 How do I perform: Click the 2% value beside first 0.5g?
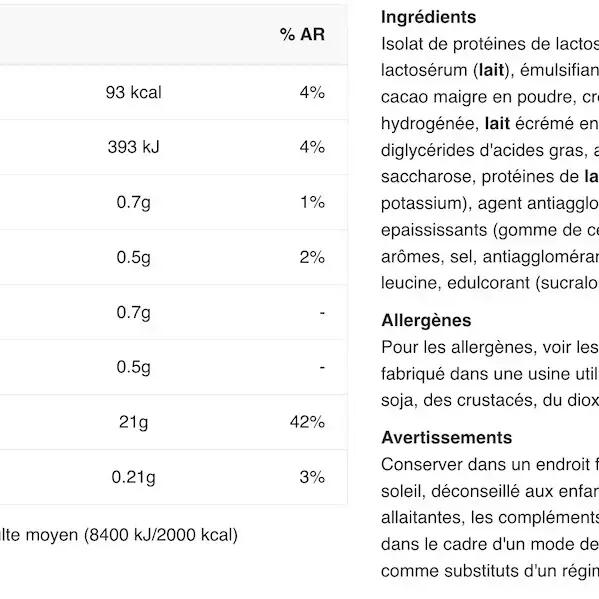[x=312, y=257]
